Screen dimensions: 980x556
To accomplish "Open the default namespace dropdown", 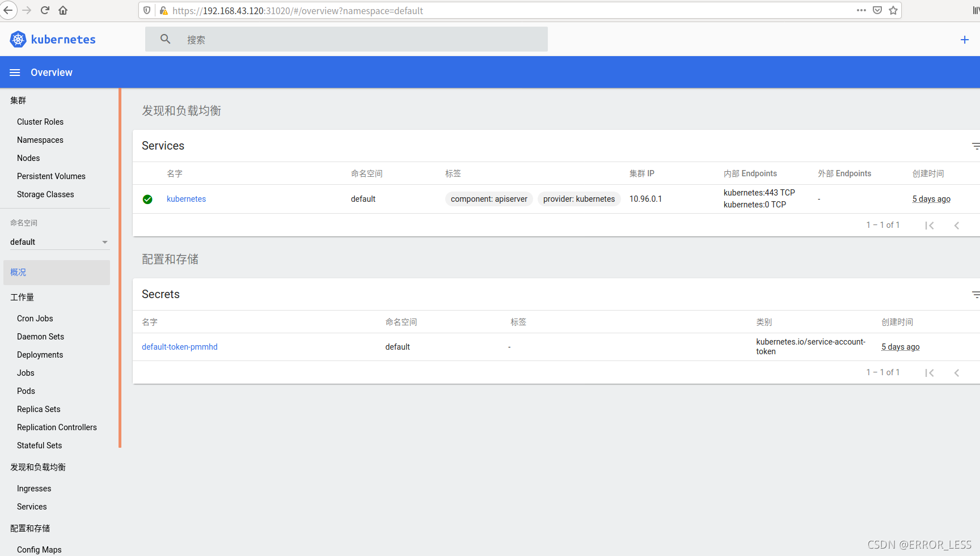I will click(x=59, y=242).
